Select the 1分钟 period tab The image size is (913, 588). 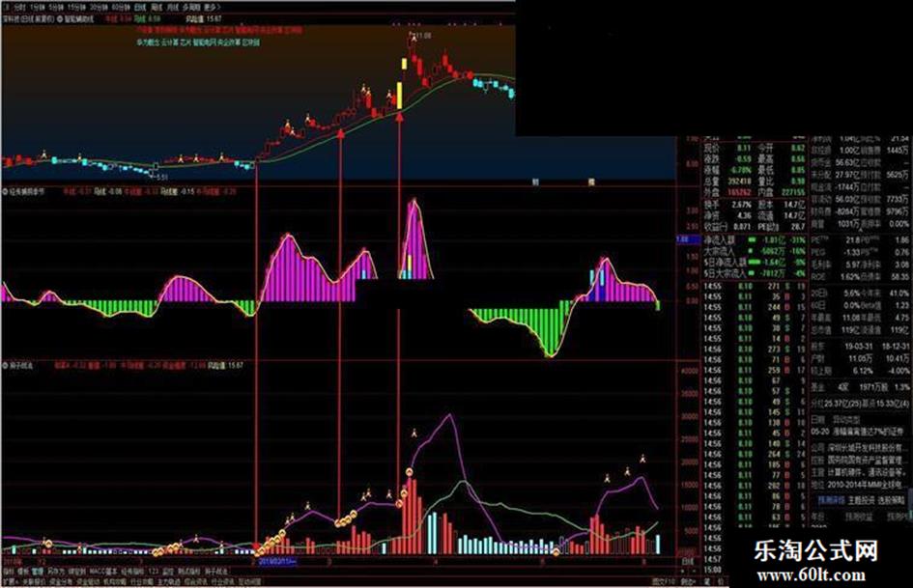[38, 8]
